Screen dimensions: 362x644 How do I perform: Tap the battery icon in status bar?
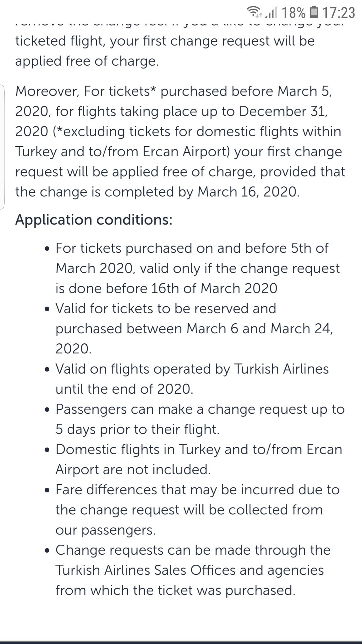point(314,13)
